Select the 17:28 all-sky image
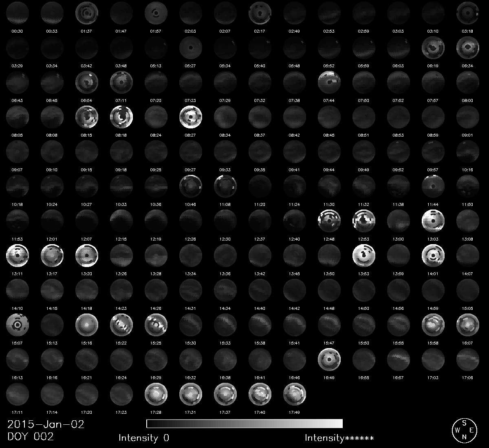The height and width of the screenshot is (448, 489). tap(156, 394)
